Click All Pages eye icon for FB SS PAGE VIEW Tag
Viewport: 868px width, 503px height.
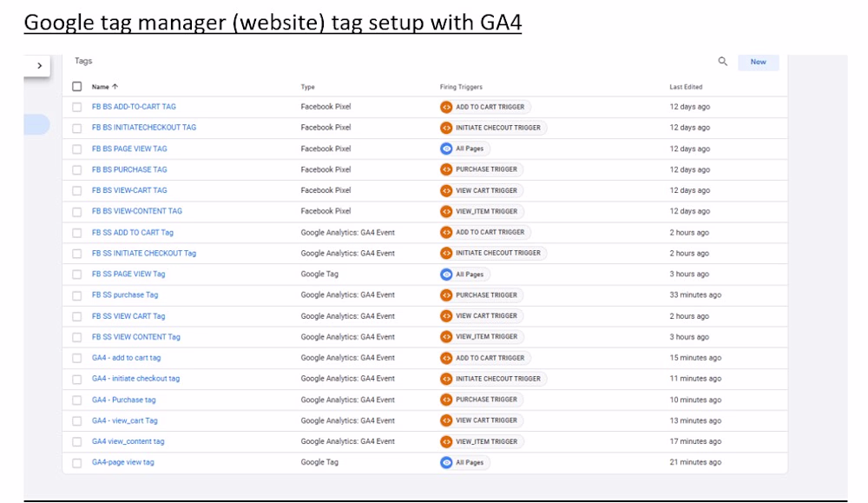click(446, 275)
